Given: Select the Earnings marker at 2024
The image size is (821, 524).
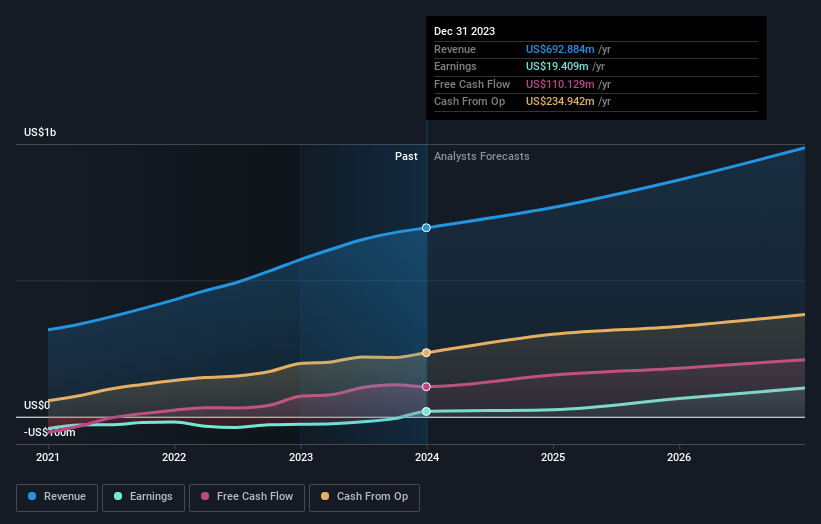Looking at the screenshot, I should 426,411.
